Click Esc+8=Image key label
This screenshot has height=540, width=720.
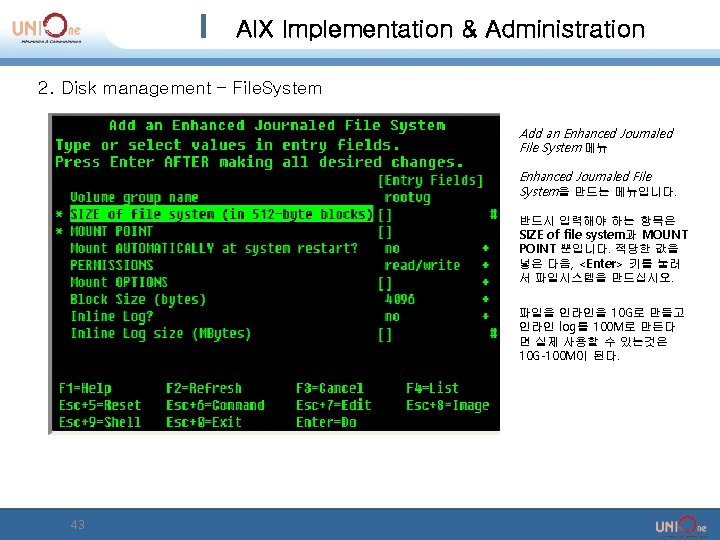(x=448, y=406)
